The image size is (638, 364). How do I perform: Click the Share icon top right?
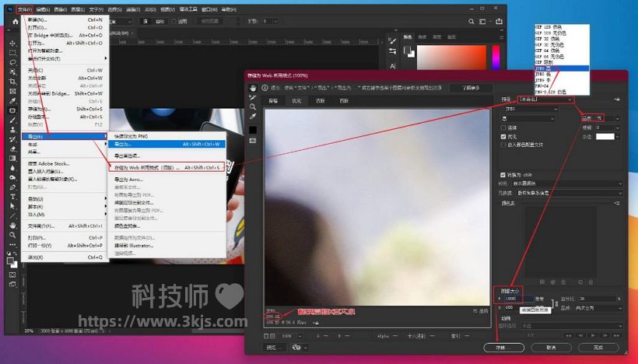[x=499, y=21]
